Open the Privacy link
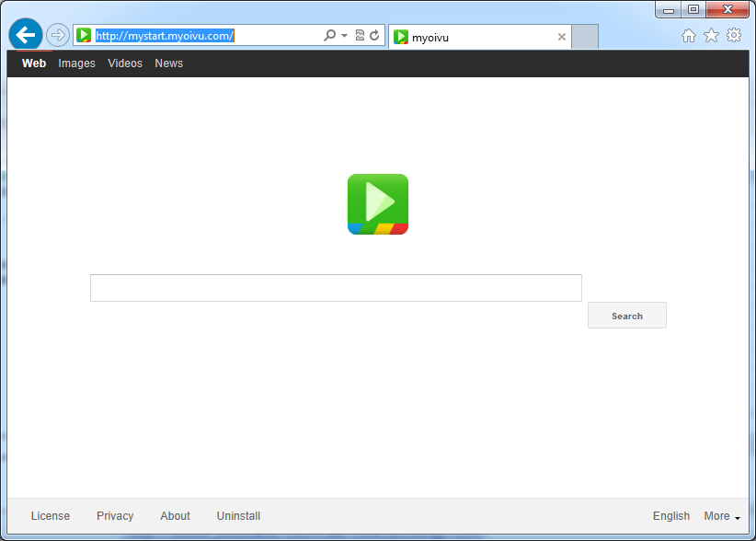756x541 pixels. pyautogui.click(x=115, y=516)
